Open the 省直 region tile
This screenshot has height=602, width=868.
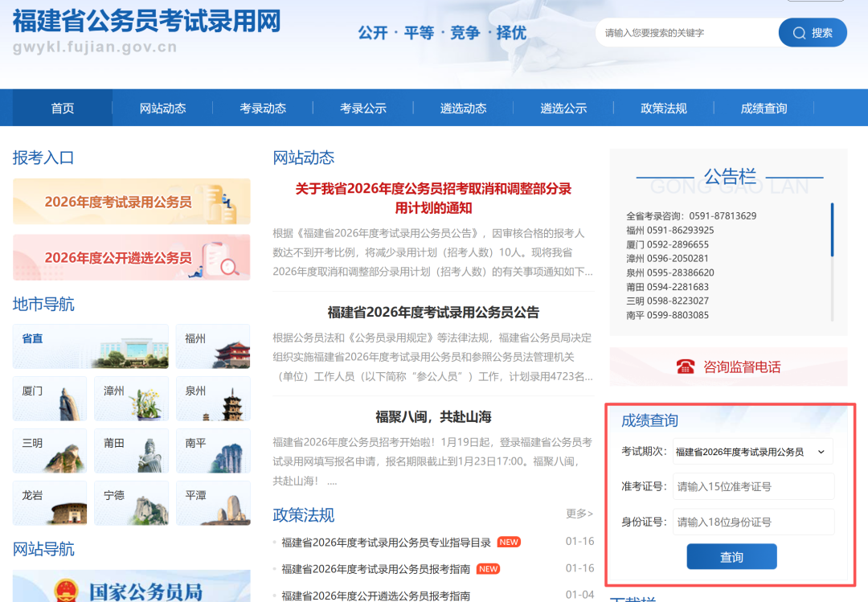(90, 346)
